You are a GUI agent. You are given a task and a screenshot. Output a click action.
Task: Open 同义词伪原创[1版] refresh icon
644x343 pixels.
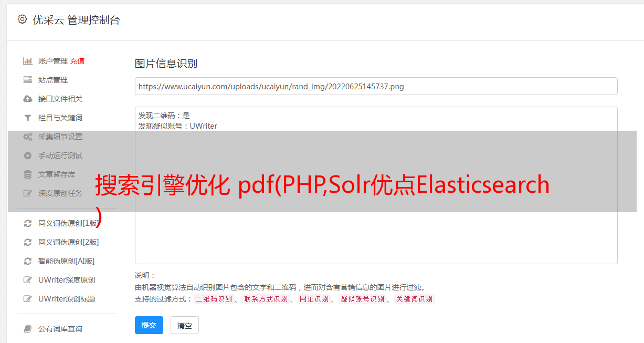point(28,223)
